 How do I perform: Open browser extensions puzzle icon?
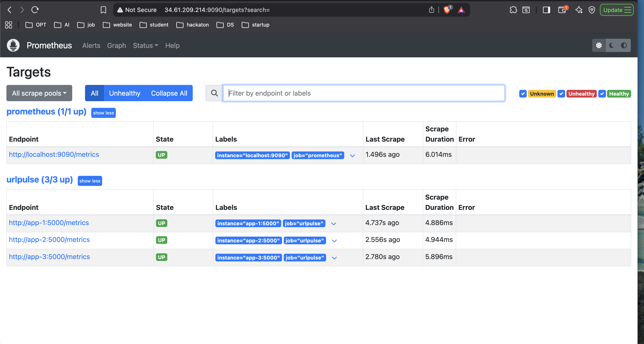click(x=513, y=10)
